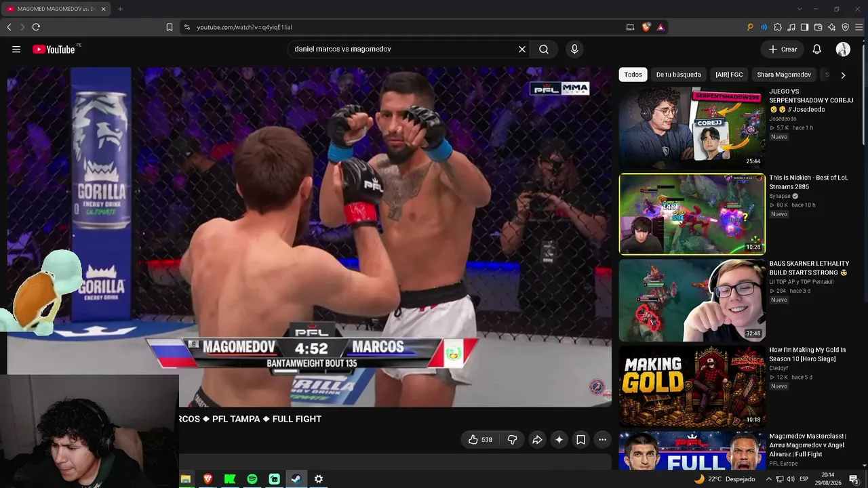868x488 pixels.
Task: Clear the search query with the X
Action: coord(522,49)
